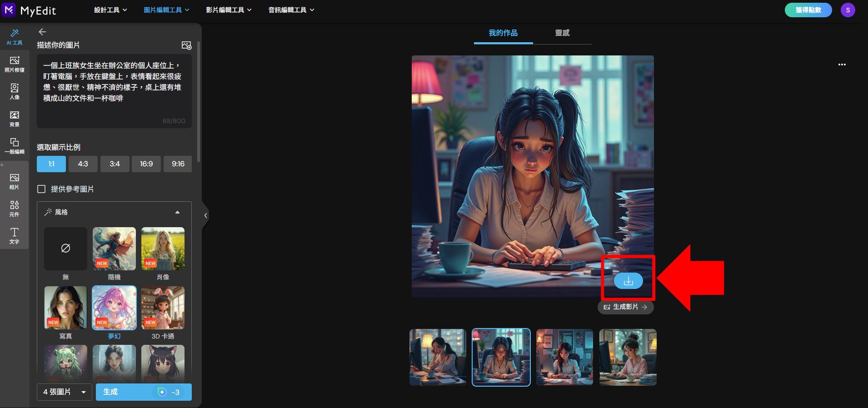Screen dimensions: 868x408
Task: Download the generated image
Action: 628,281
